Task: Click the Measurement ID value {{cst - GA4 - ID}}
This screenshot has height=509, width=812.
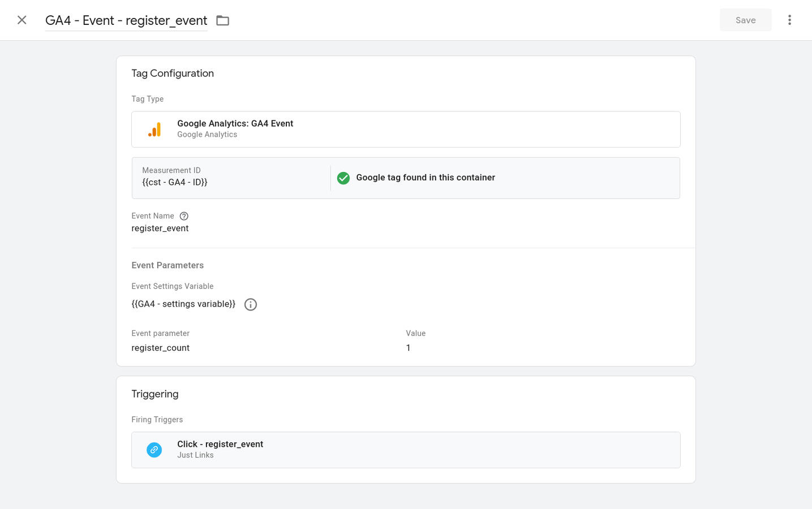Action: point(175,182)
